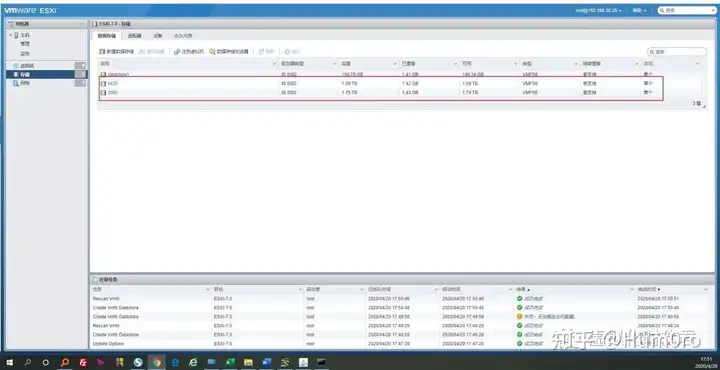The width and height of the screenshot is (720, 370).
Task: Open the global search box dropdown arrow
Action: click(x=712, y=10)
